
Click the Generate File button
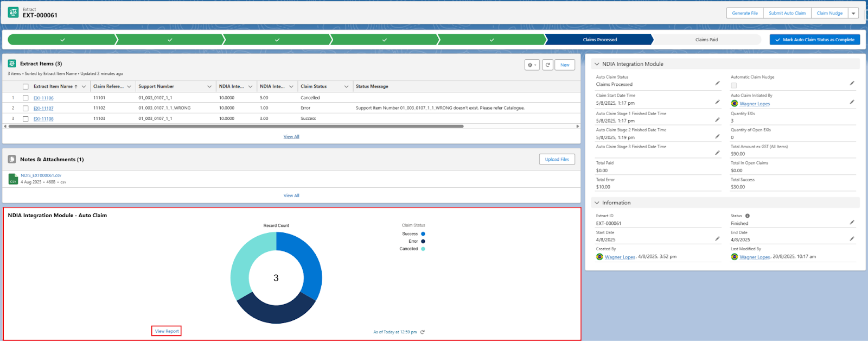[x=744, y=14]
